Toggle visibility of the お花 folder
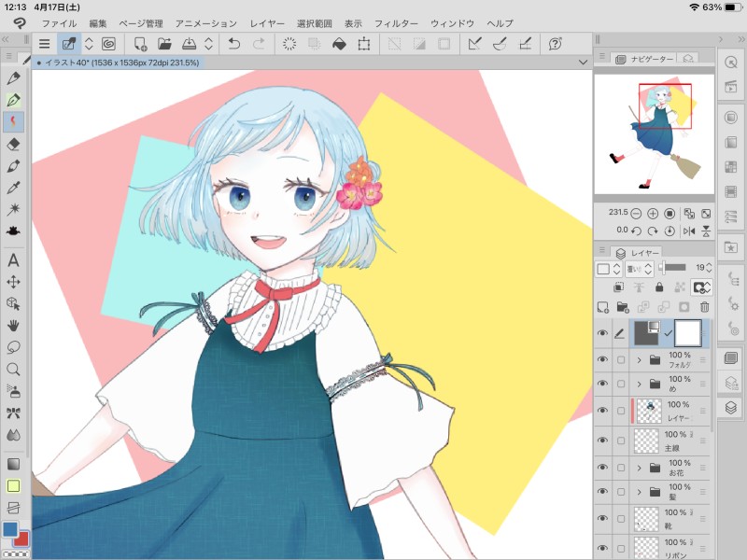 tap(602, 468)
